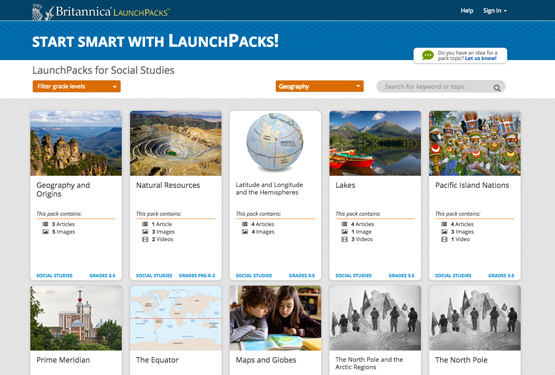The width and height of the screenshot is (555, 375).
Task: Click Grades 3-5 label on Lakes pack
Action: (401, 275)
